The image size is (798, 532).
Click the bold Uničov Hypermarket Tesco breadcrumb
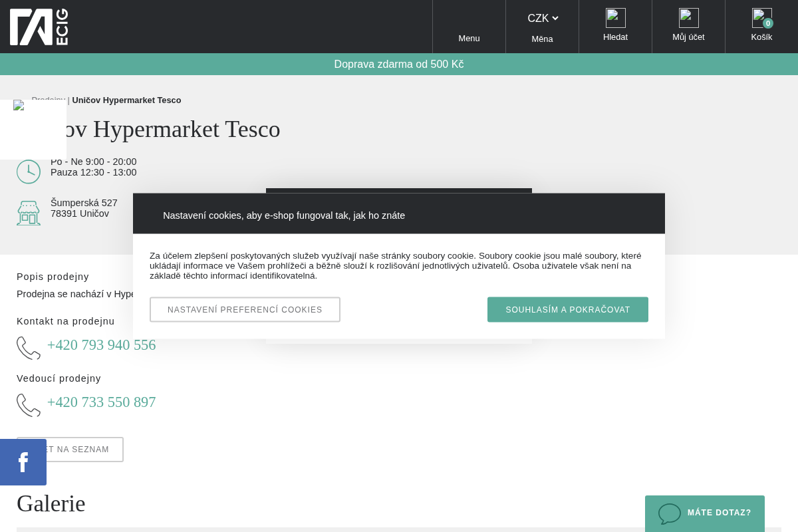[126, 100]
